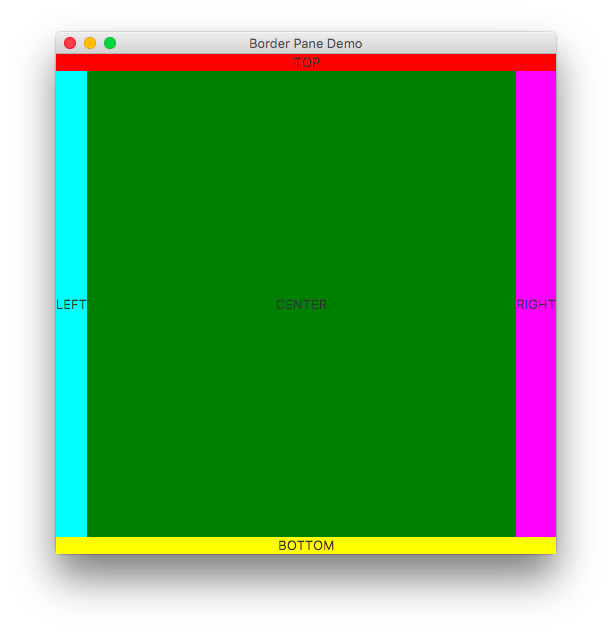Click the Border Pane Demo title text
This screenshot has height=634, width=612.
pyautogui.click(x=306, y=43)
